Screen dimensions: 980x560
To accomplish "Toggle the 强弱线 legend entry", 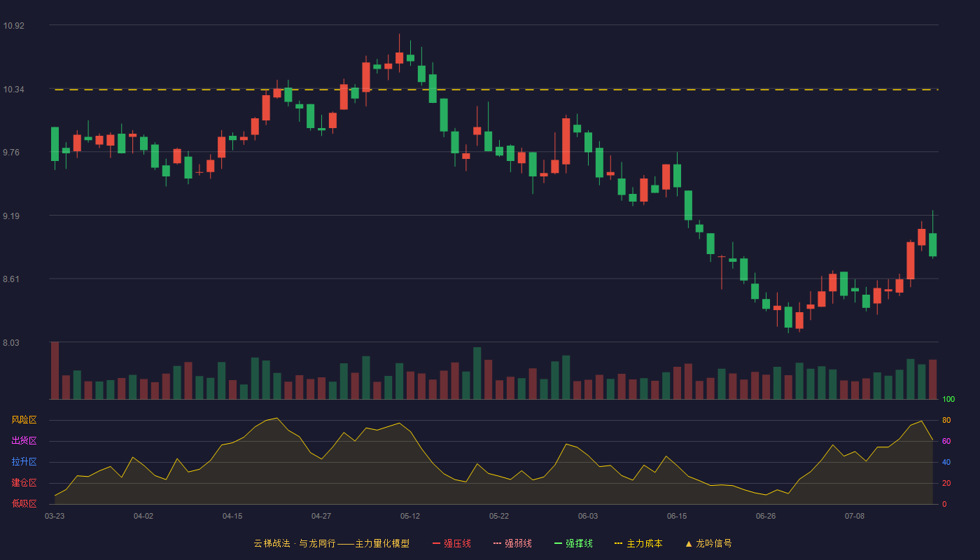I will click(x=512, y=543).
